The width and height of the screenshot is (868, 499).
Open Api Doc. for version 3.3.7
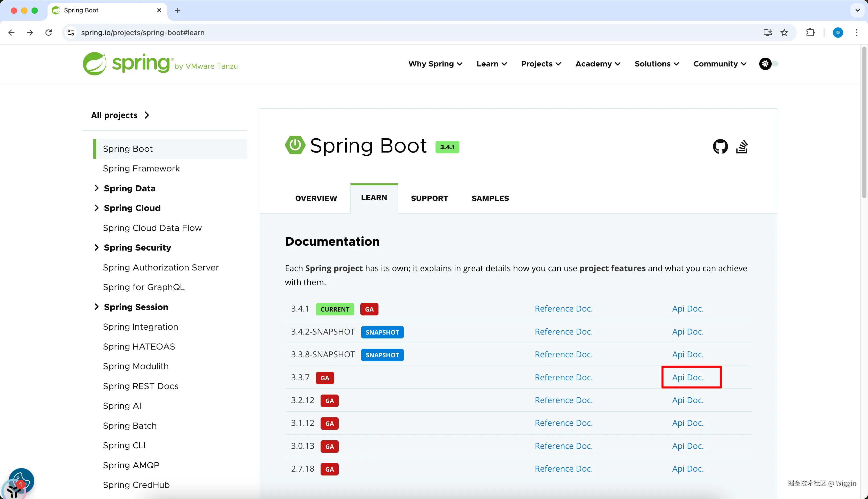click(687, 377)
